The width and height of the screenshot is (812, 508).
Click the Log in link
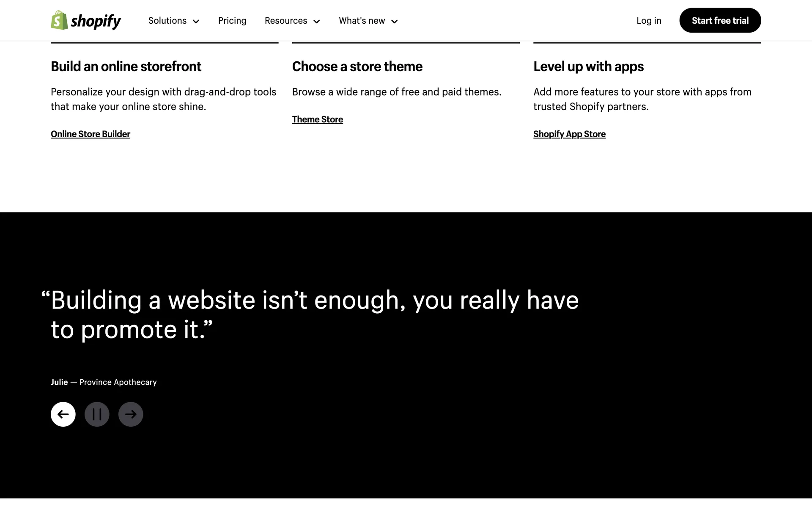[x=649, y=21]
